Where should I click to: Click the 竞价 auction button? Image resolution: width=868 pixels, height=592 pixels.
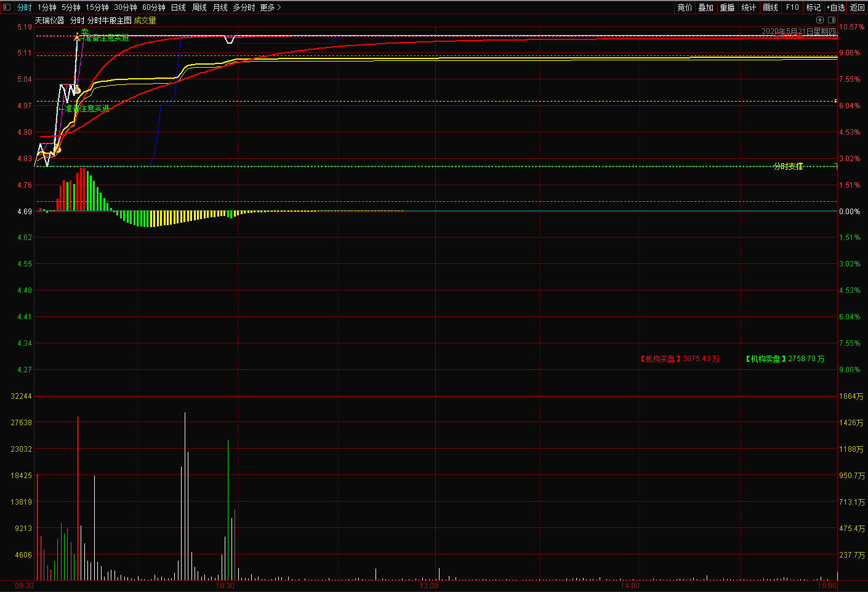685,7
